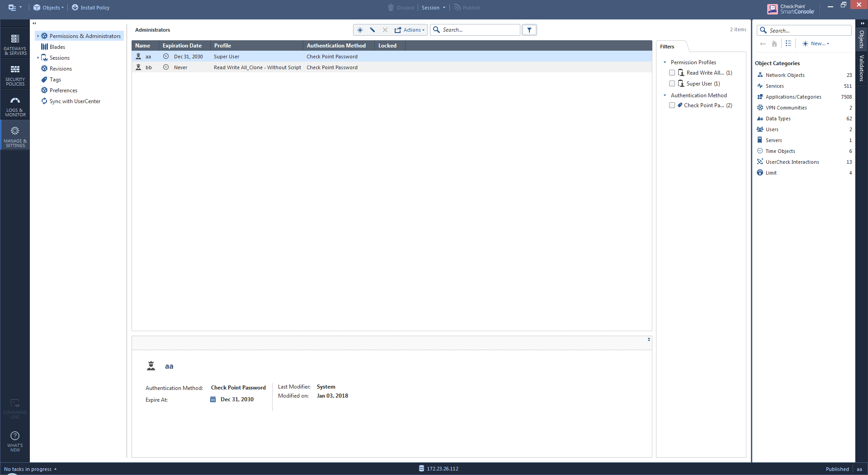Switch objects panel to list view

point(788,43)
